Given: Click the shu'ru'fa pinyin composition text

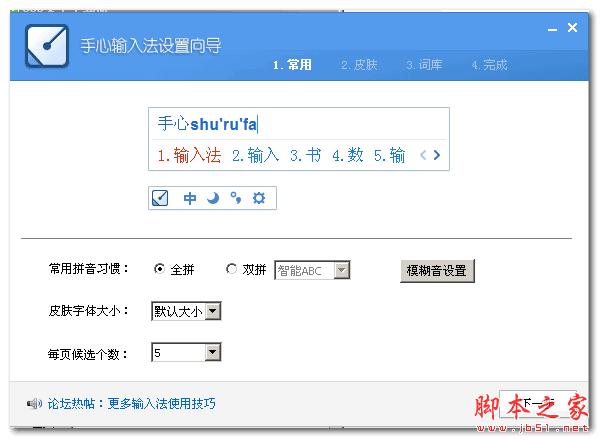Looking at the screenshot, I should click(223, 124).
